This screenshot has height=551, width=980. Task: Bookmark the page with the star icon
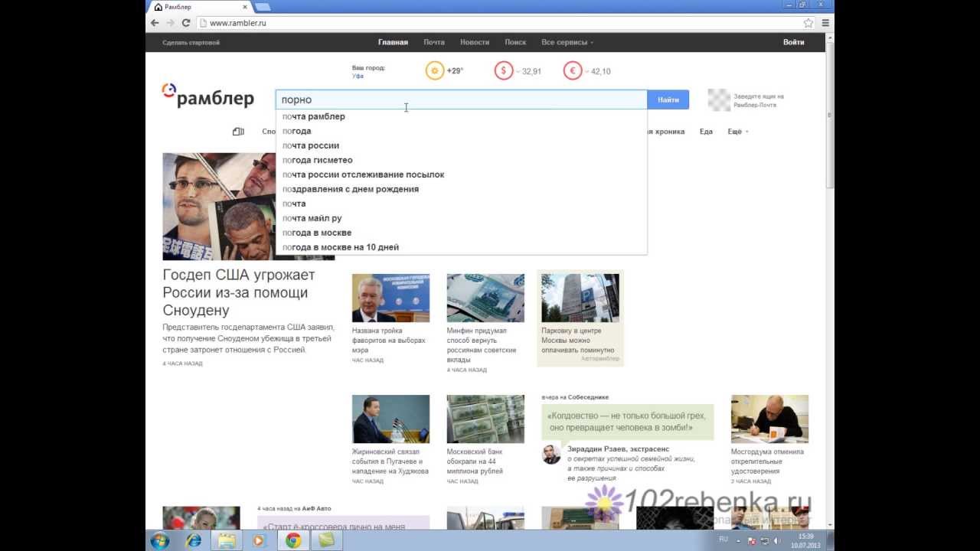tap(808, 23)
